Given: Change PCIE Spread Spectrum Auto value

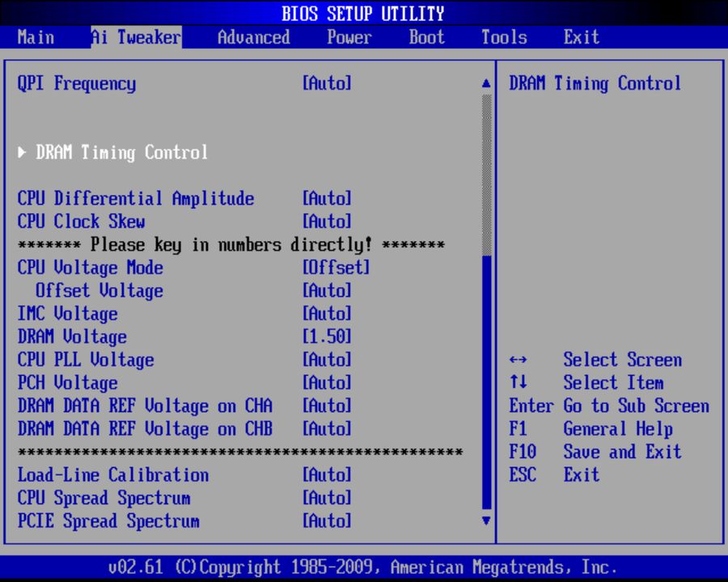Looking at the screenshot, I should coord(327,521).
